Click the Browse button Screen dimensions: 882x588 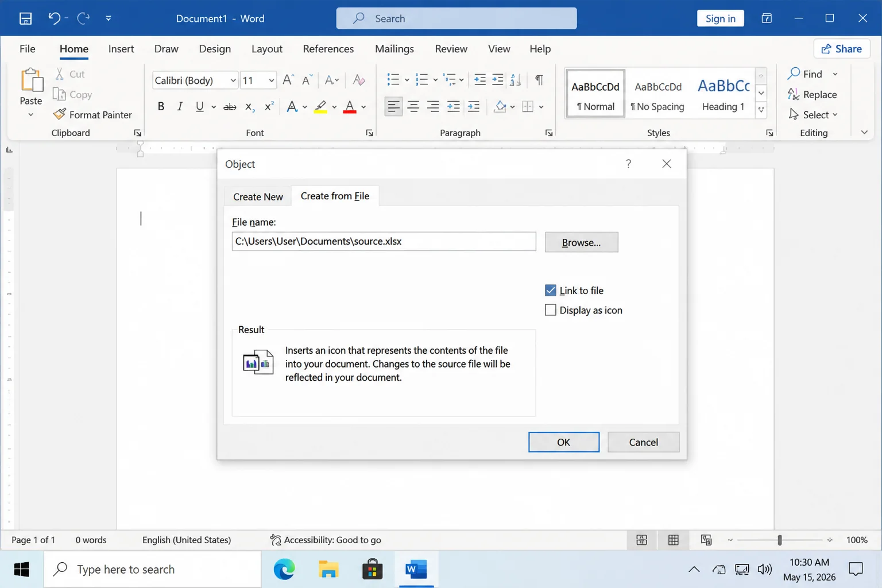(x=582, y=242)
